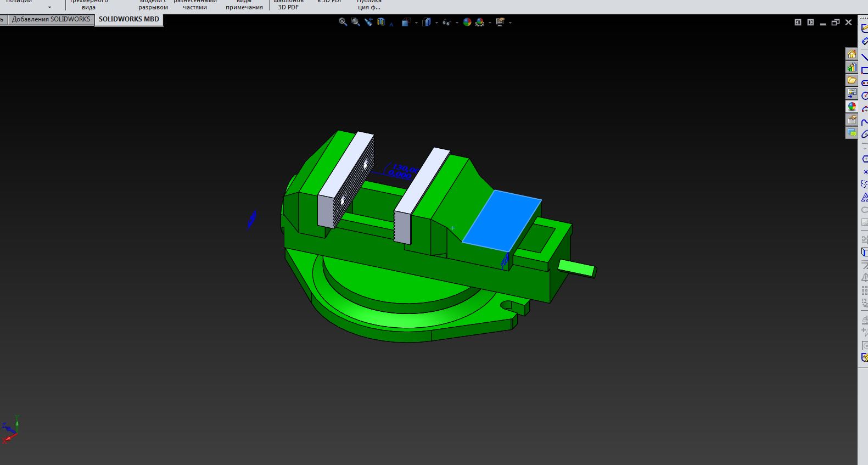Select the Circle sketch tool
Viewport: 868px width, 465px height.
pyautogui.click(x=864, y=96)
